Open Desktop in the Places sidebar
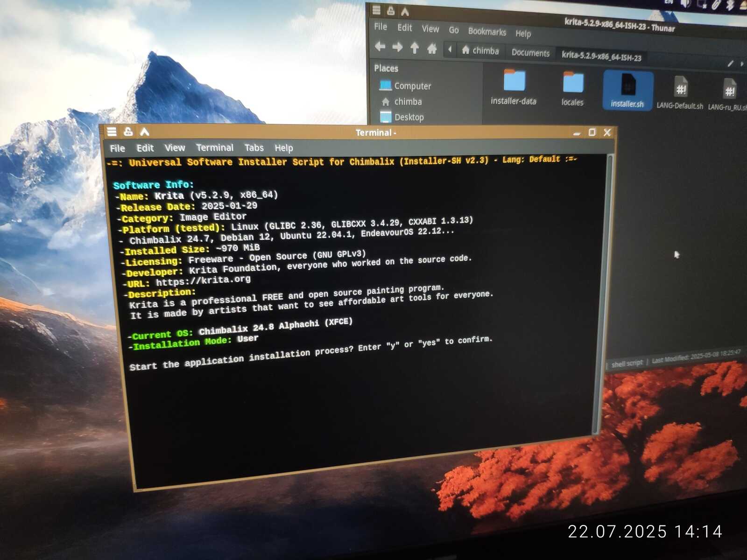This screenshot has height=560, width=747. click(x=402, y=117)
